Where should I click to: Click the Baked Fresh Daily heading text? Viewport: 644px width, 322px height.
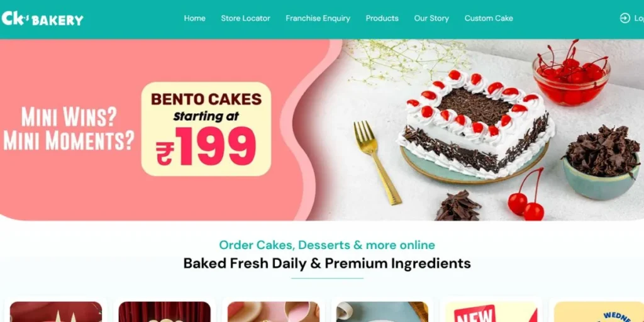point(327,264)
